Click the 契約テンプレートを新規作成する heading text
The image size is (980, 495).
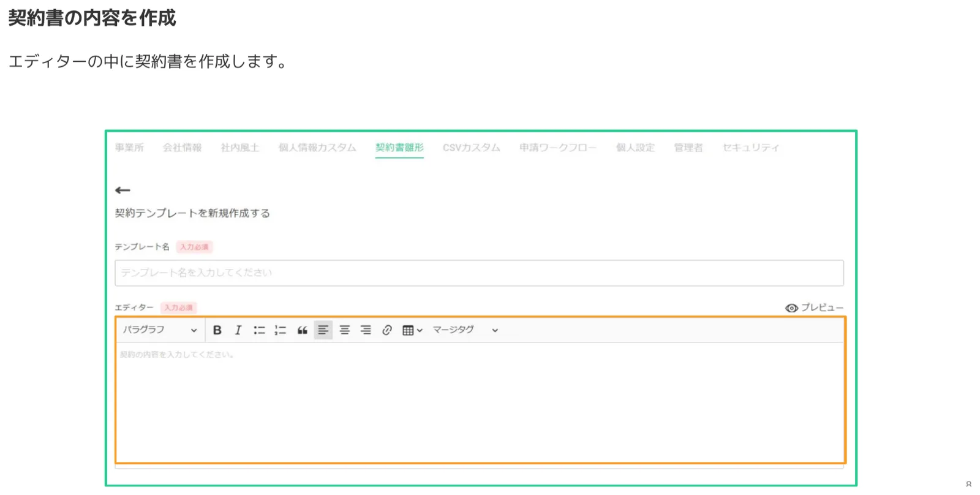click(x=192, y=213)
